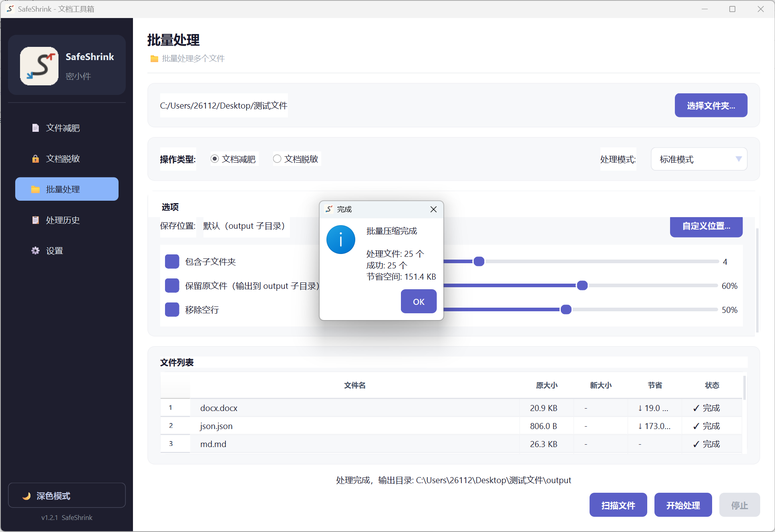Click the lock icon beside 文档脱敏
Viewport: 775px width, 532px height.
[36, 159]
